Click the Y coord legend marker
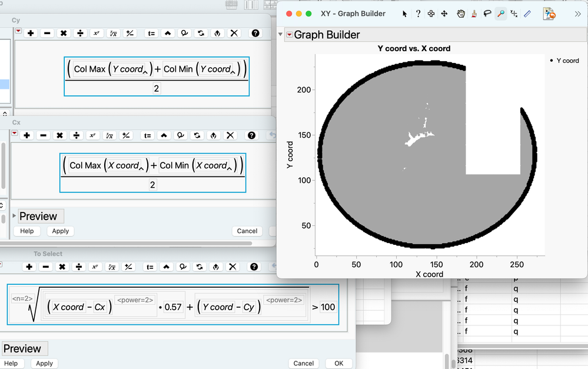This screenshot has width=588, height=369. [552, 61]
